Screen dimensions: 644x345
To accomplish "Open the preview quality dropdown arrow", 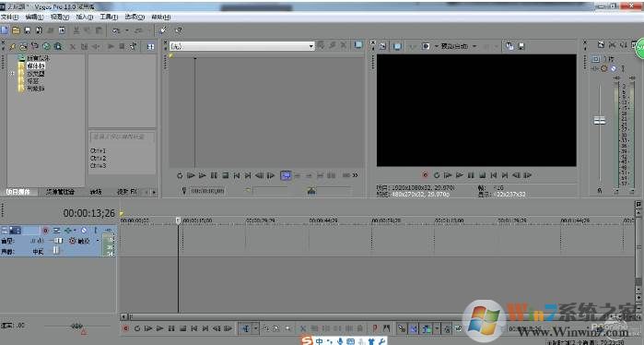I will (x=474, y=46).
